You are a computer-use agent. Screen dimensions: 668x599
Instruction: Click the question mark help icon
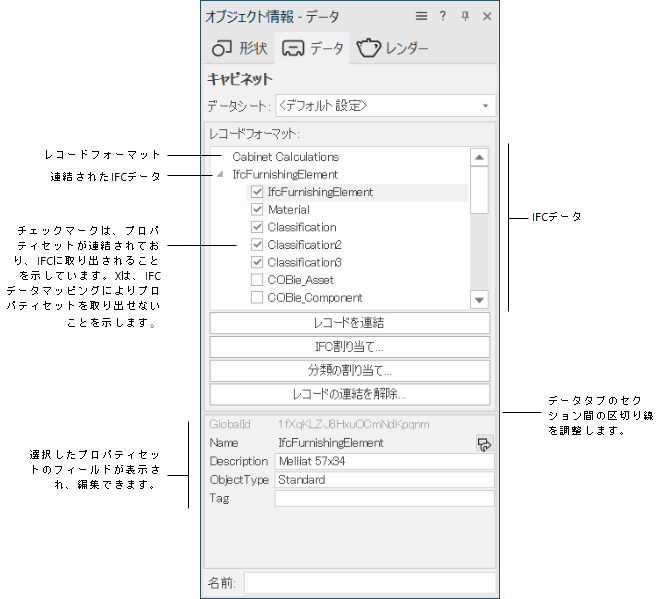coord(443,16)
